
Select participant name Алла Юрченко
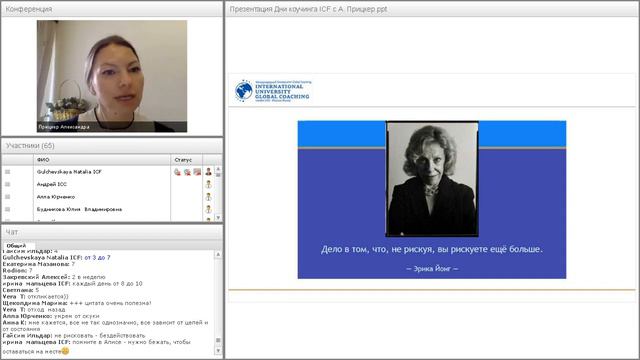pos(56,197)
